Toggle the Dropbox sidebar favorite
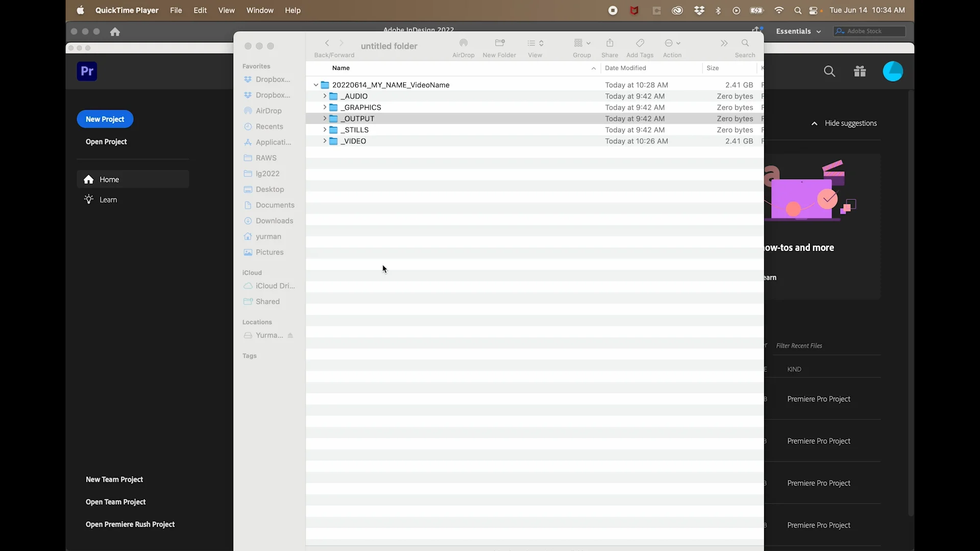This screenshot has width=980, height=551. click(x=273, y=79)
